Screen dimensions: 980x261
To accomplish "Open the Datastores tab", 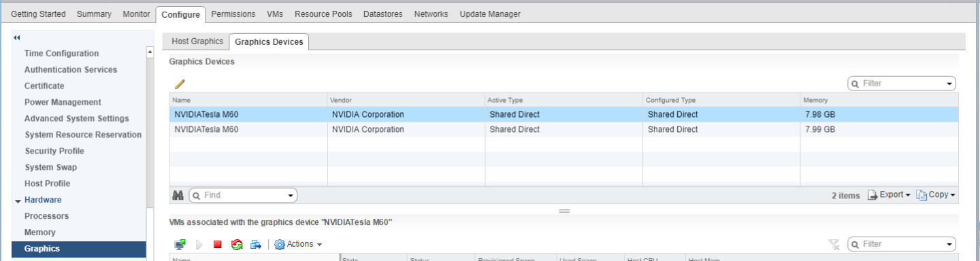I will 382,14.
